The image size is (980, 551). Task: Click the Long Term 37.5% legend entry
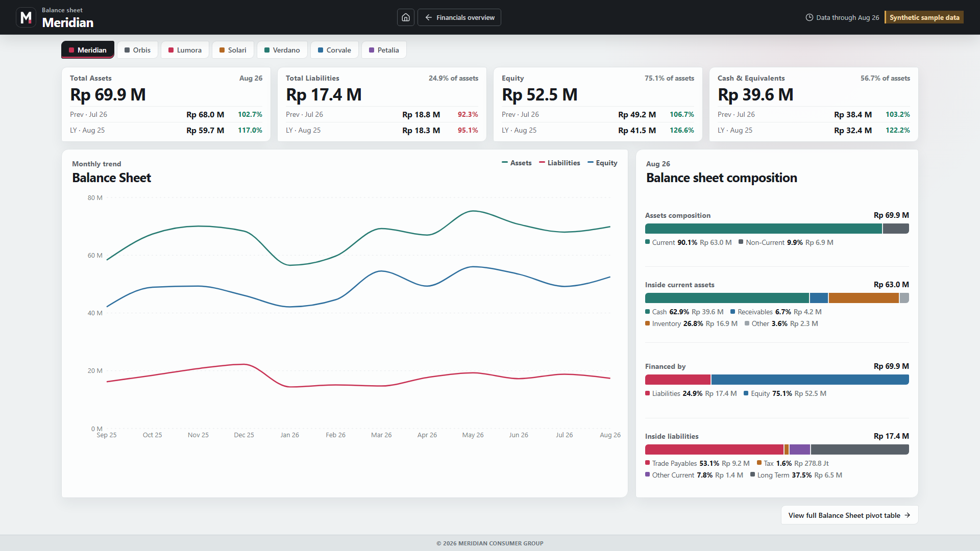pos(796,475)
